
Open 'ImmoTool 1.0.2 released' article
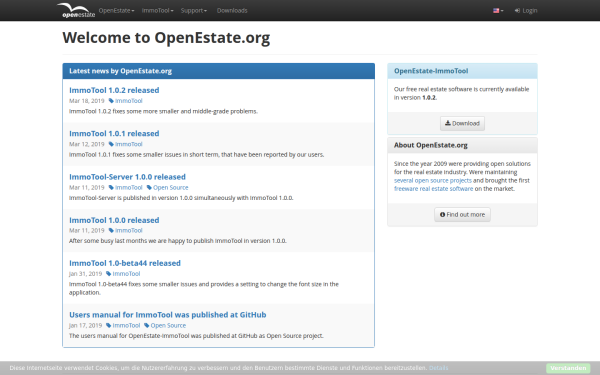click(x=114, y=90)
